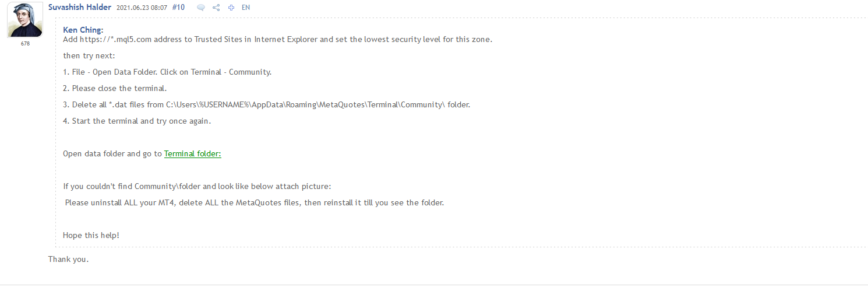This screenshot has width=868, height=287.
Task: Click the "Hope this help!" line
Action: (x=91, y=235)
